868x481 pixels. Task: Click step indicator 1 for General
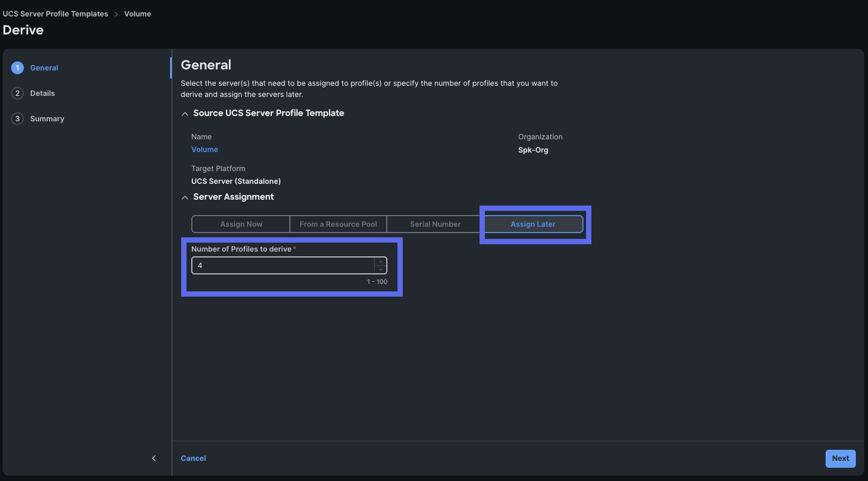pos(17,68)
